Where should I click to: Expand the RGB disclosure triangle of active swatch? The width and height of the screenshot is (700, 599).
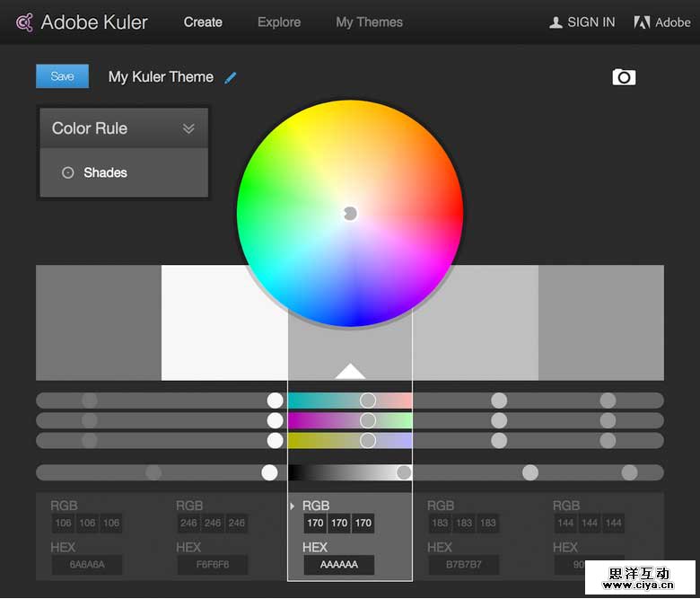293,507
